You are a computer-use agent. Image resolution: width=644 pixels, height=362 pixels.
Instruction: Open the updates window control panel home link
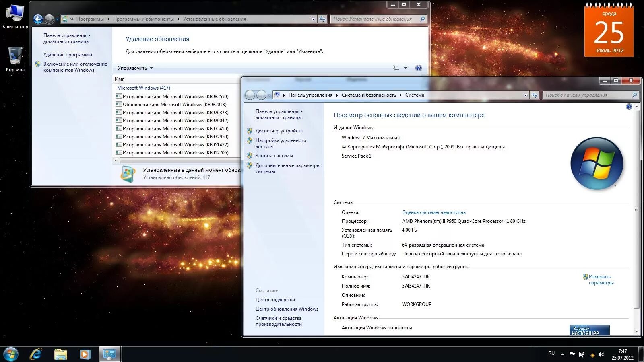coord(66,38)
